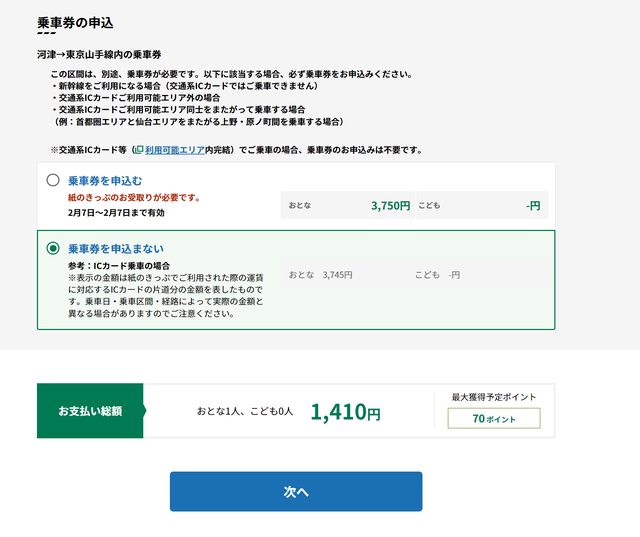Click the 乗車券の申込 section heading
Viewport: 640px width, 537px height.
point(75,22)
